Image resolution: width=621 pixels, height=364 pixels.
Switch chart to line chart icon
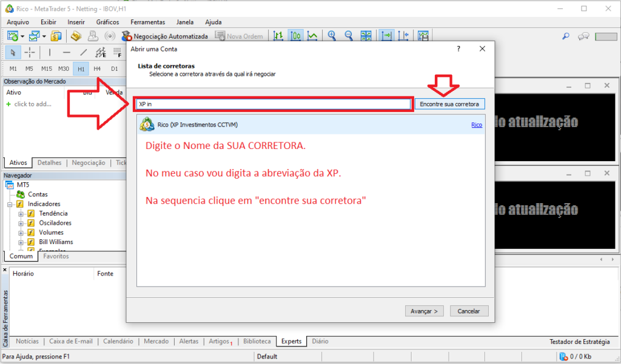pos(312,36)
